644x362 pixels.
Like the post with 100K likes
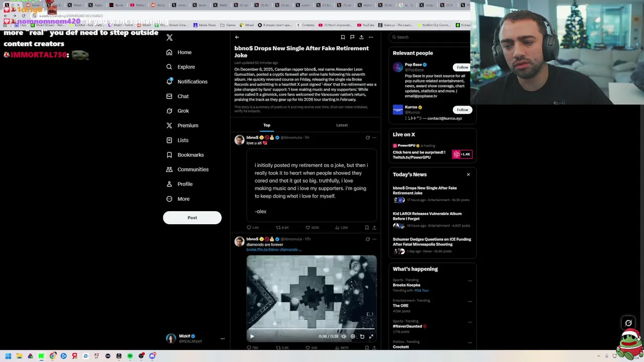click(312, 228)
